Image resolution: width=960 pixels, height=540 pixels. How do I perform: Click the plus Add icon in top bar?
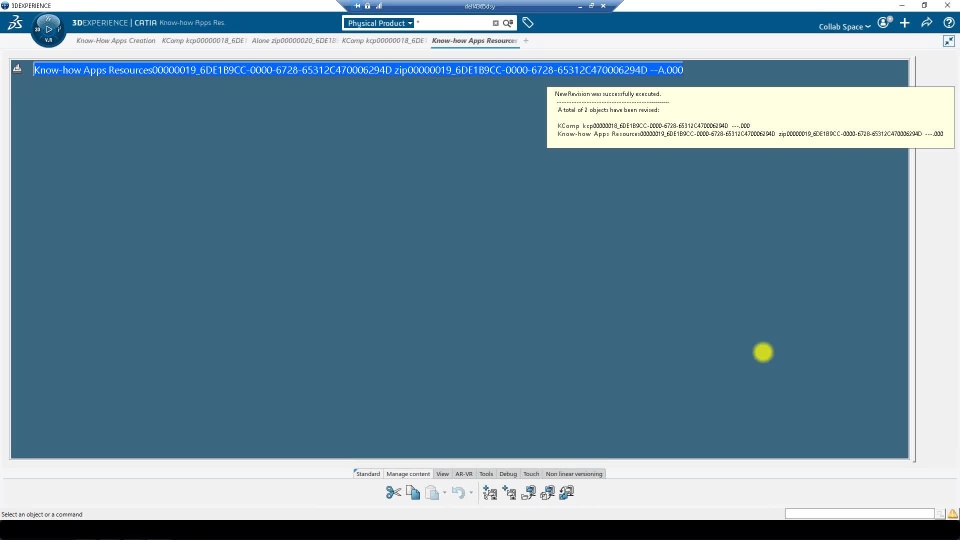click(x=905, y=23)
